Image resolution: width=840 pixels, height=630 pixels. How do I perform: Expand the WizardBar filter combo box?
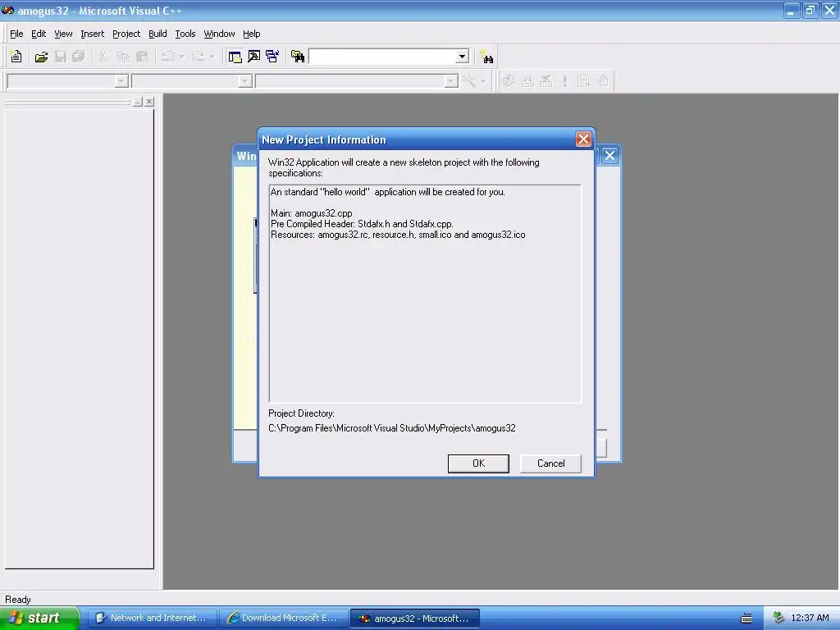(245, 81)
